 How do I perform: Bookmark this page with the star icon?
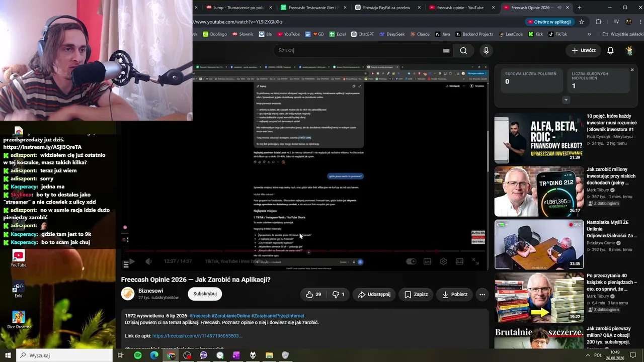582,22
